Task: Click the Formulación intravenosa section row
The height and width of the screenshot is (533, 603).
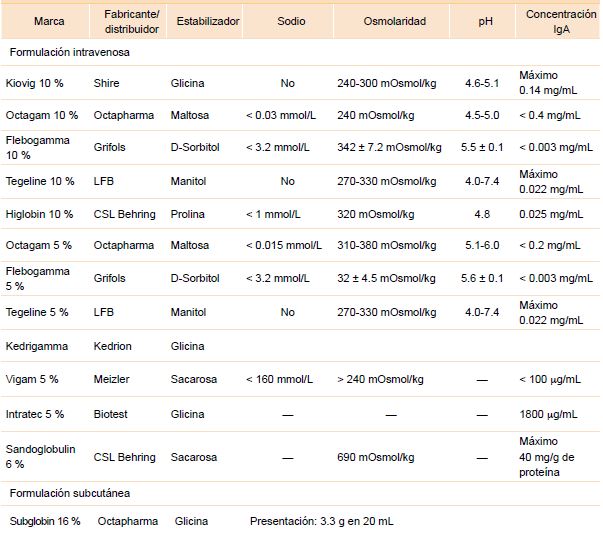Action: point(69,51)
